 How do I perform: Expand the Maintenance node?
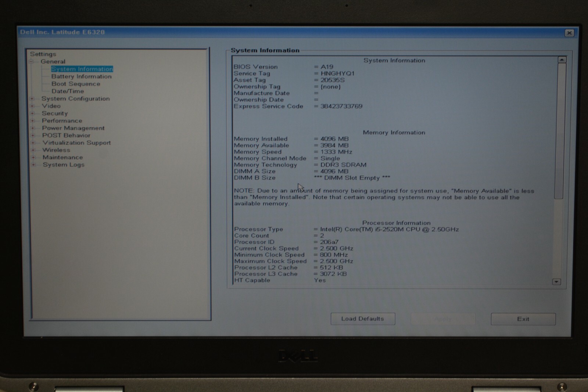[x=33, y=158]
